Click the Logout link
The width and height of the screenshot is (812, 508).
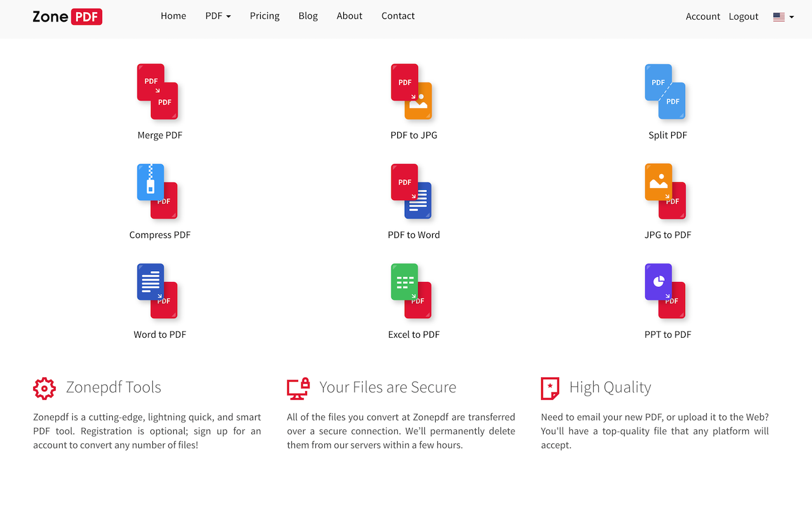click(x=743, y=16)
